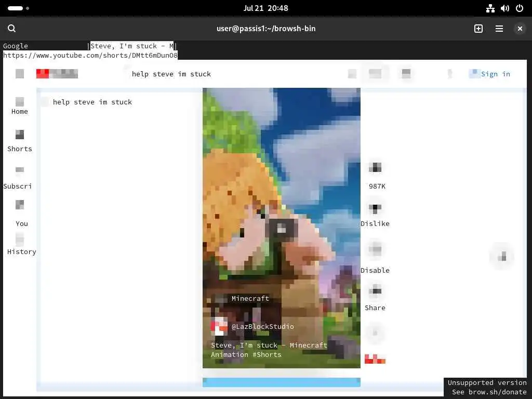Pause the short by clicking the video

(x=281, y=228)
